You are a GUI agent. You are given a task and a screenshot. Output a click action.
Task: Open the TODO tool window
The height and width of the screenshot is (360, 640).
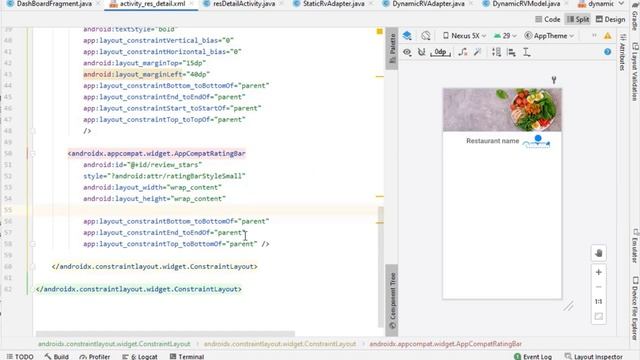pos(20,356)
